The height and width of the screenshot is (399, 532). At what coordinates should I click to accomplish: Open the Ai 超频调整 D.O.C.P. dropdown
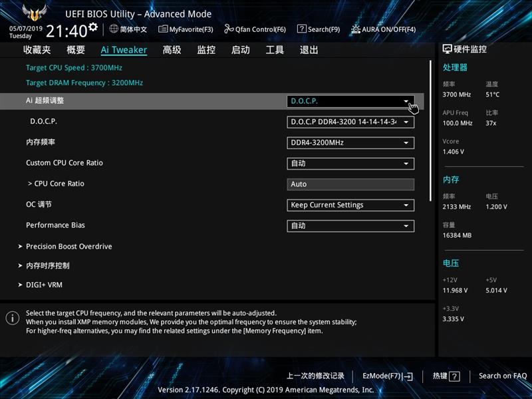[x=350, y=101]
